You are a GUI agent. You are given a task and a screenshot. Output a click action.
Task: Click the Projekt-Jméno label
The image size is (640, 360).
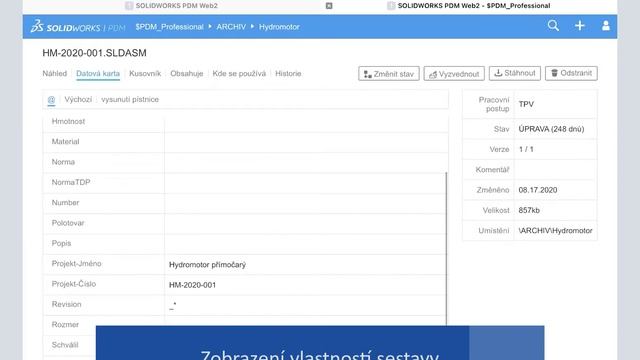[76, 264]
